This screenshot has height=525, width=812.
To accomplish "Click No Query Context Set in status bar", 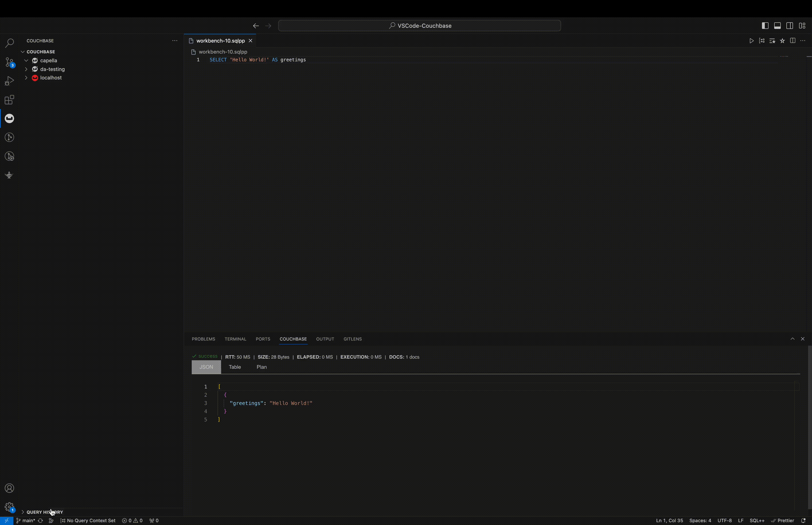I will [88, 521].
